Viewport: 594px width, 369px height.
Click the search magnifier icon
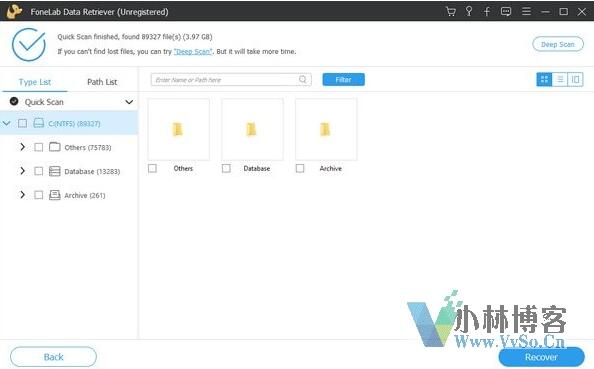pos(303,79)
